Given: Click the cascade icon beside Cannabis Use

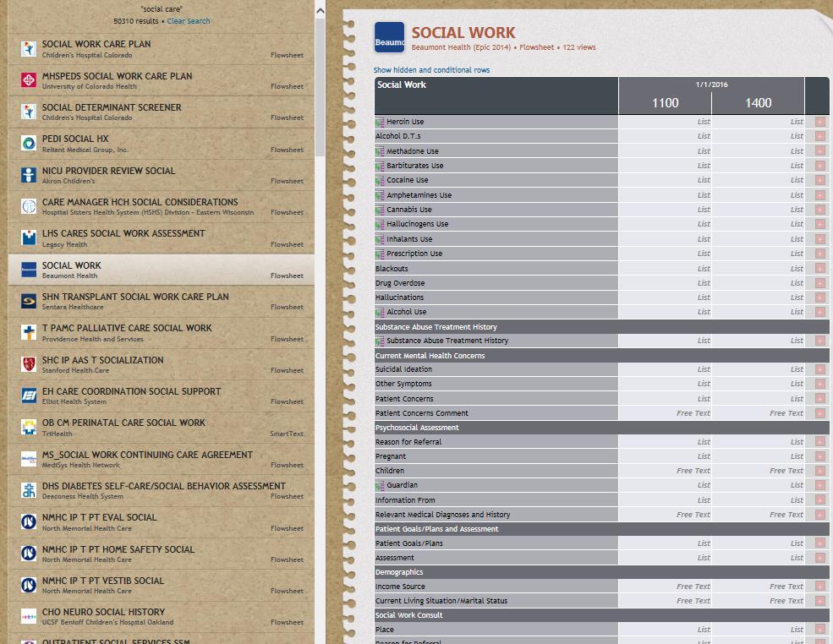Looking at the screenshot, I should 380,210.
